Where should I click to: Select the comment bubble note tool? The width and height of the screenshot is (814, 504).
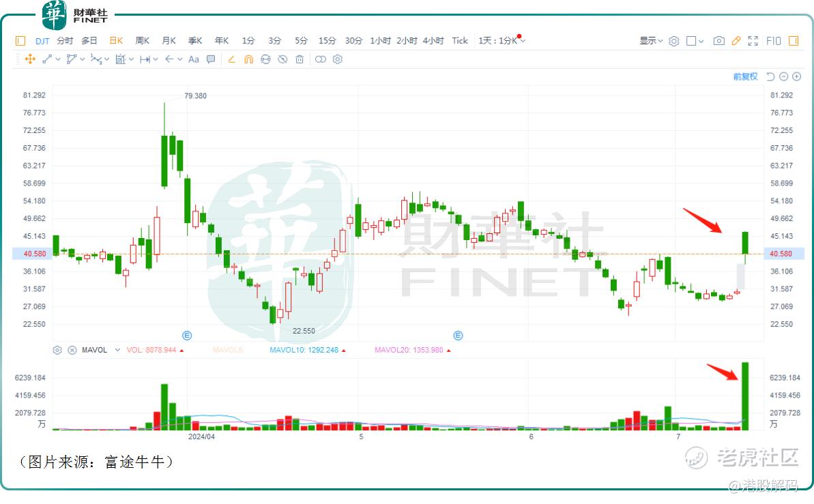[x=211, y=59]
